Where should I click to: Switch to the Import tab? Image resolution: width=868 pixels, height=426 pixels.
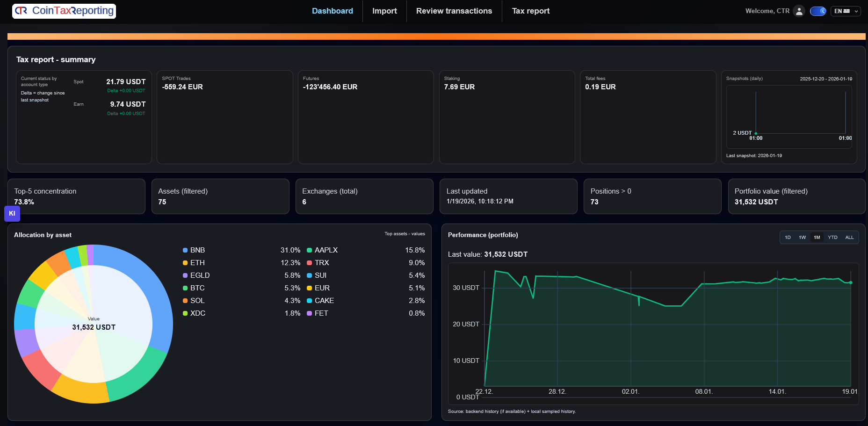click(x=384, y=11)
